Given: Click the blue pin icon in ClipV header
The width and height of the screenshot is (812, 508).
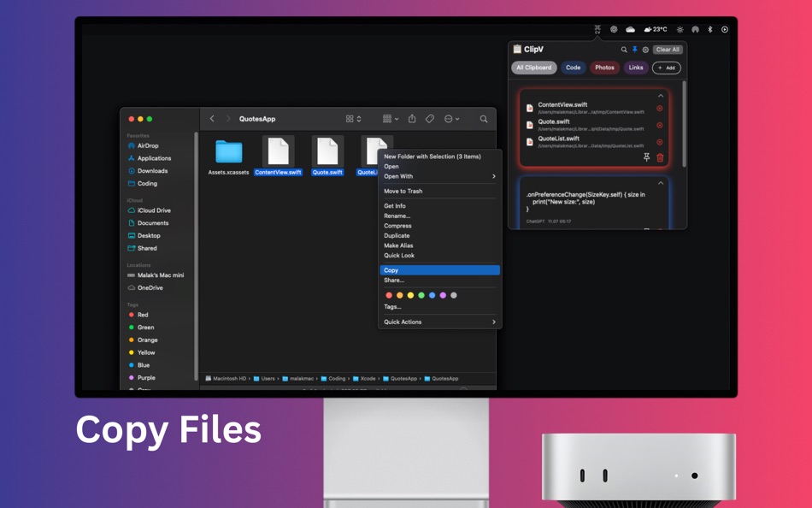Looking at the screenshot, I should (x=634, y=50).
